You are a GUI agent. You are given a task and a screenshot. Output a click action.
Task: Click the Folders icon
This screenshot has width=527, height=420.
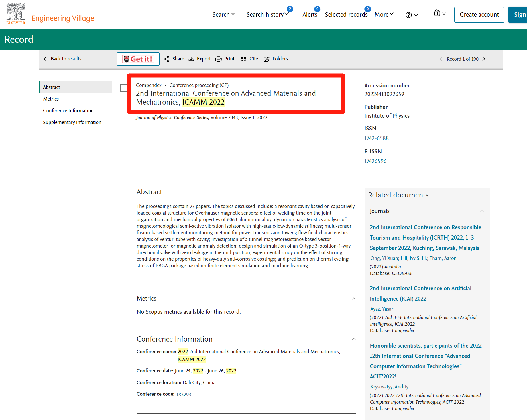click(x=267, y=59)
